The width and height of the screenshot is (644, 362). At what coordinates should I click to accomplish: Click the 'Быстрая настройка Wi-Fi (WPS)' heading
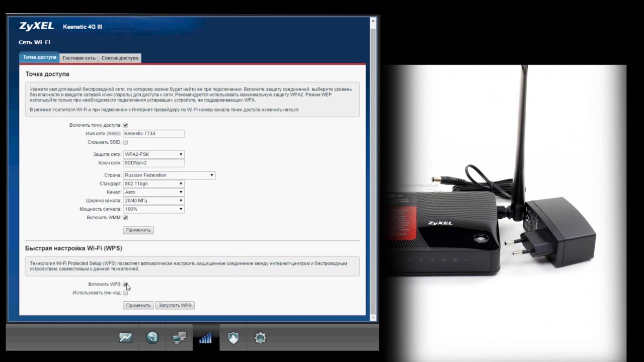click(73, 248)
